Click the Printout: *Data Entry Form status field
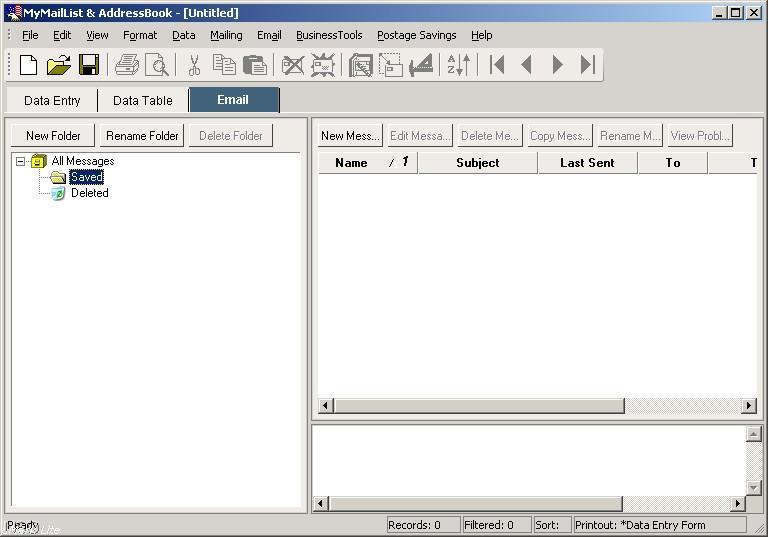Screen dimensions: 768x537 (x=660, y=525)
